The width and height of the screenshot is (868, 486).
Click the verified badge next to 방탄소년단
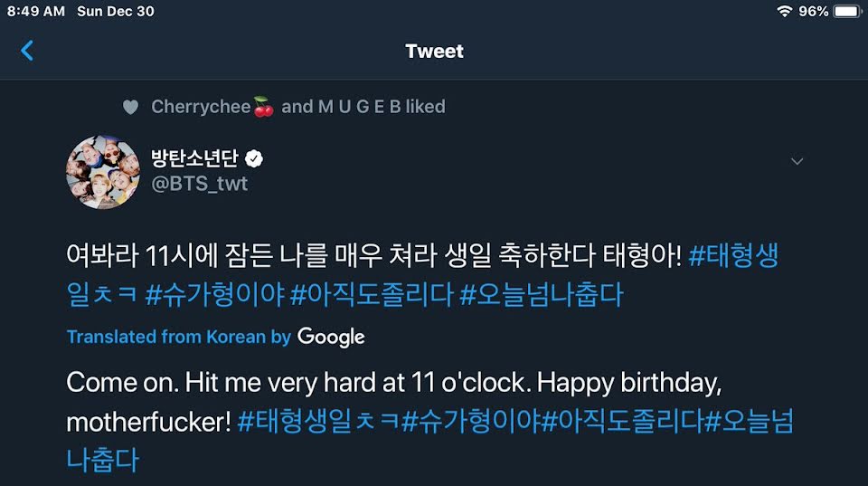click(254, 159)
